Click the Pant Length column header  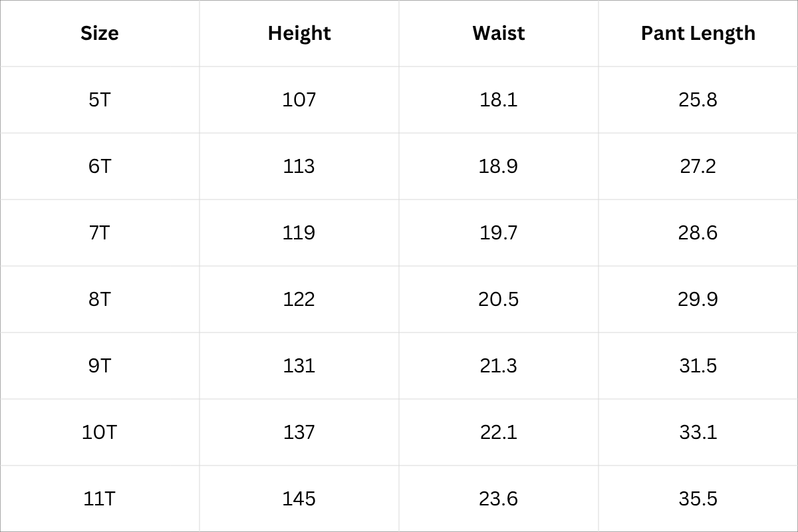[698, 33]
